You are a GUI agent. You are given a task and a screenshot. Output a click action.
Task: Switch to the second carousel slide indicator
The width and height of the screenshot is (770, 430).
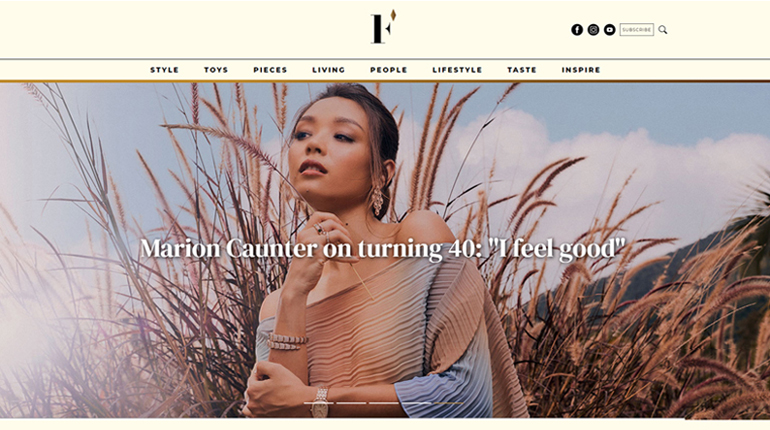351,403
